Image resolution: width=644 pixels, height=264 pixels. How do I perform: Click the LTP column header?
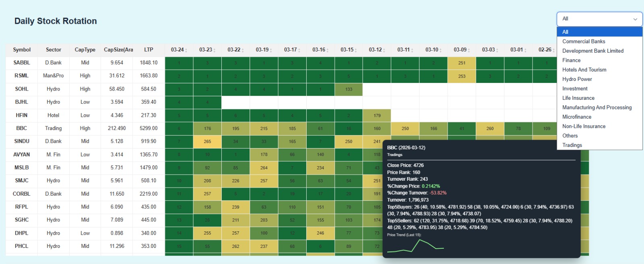coord(149,49)
